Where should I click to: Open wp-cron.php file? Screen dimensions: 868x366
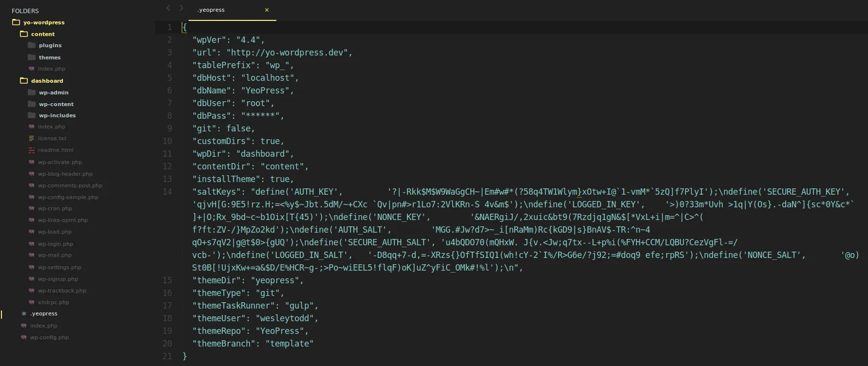[x=55, y=208]
